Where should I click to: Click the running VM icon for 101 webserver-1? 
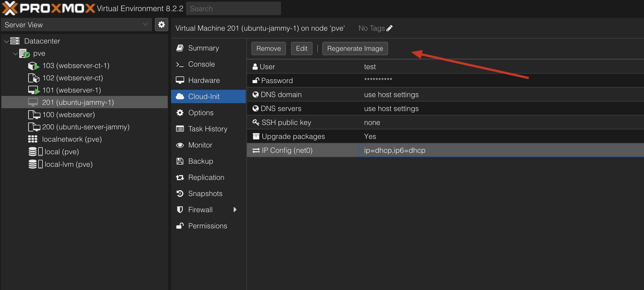coord(34,90)
